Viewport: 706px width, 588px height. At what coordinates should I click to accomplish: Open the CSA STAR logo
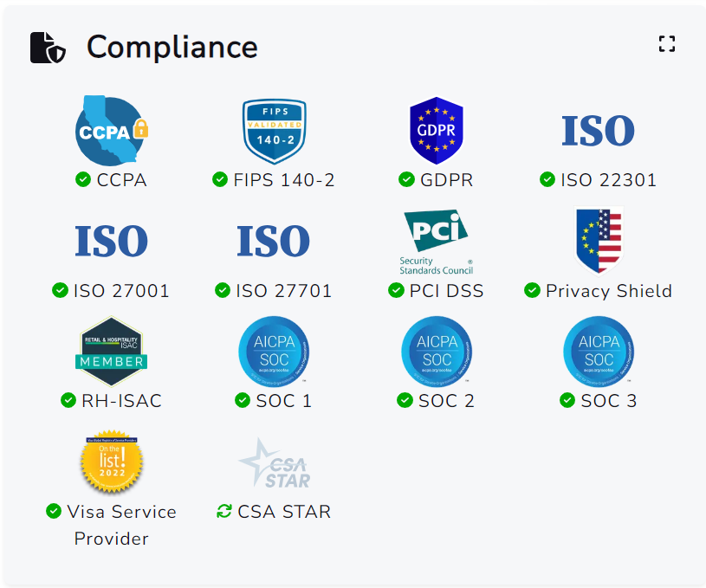[274, 463]
